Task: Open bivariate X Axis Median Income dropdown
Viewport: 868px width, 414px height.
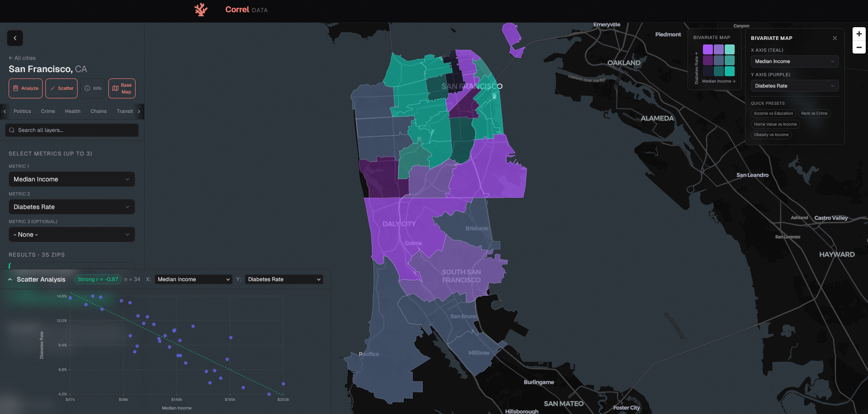Action: tap(795, 61)
